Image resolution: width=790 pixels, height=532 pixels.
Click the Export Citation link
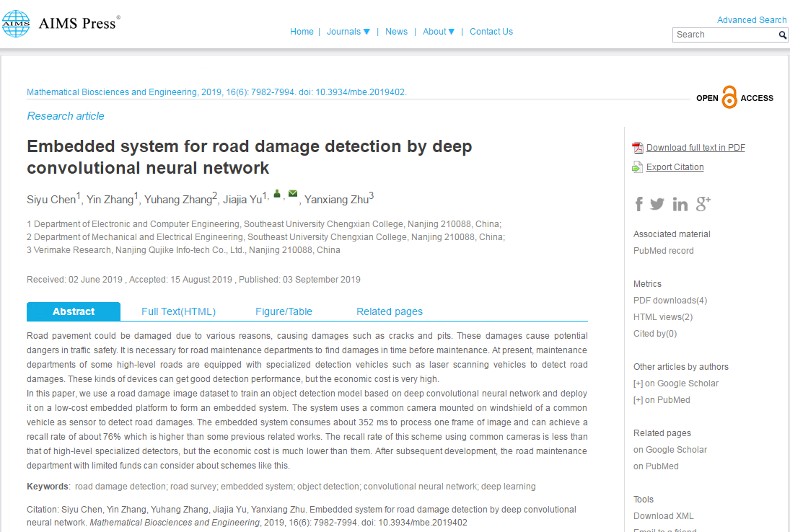click(675, 167)
